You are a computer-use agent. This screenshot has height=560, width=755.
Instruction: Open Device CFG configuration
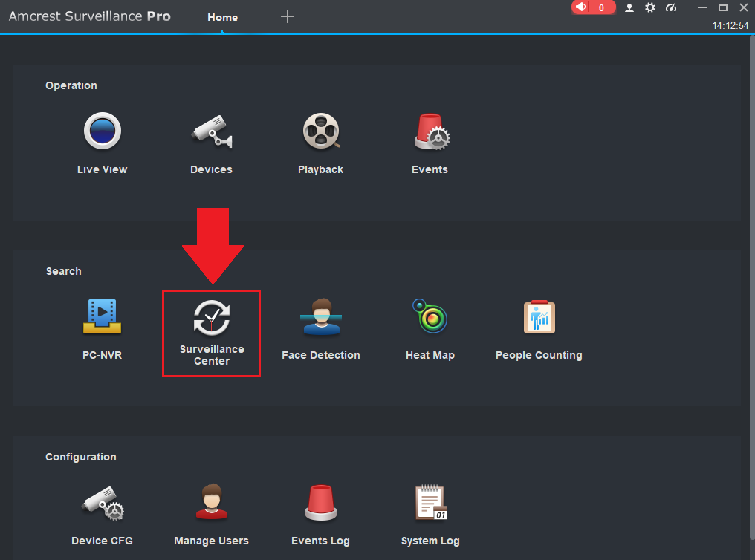[102, 504]
